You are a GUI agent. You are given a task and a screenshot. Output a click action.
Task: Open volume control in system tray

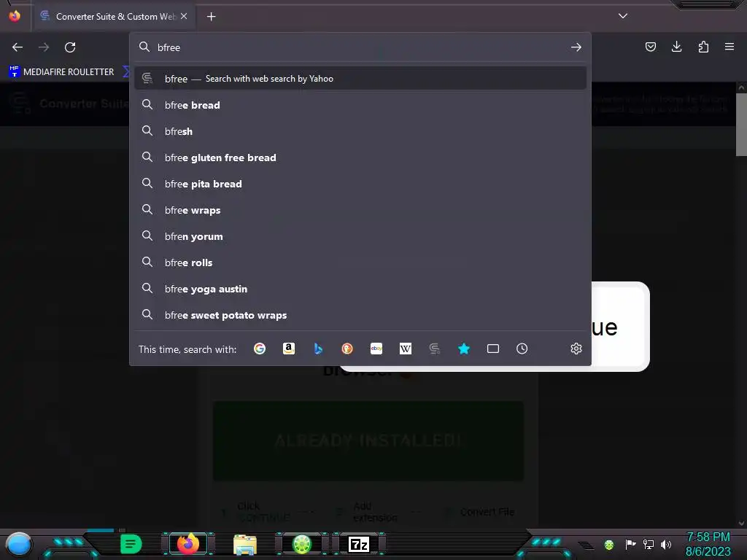tap(666, 544)
